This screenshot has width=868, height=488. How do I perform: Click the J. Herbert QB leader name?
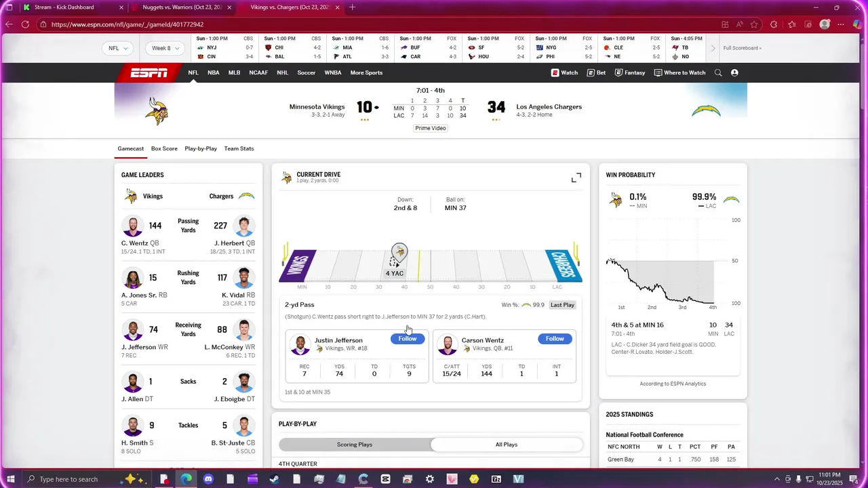click(235, 243)
